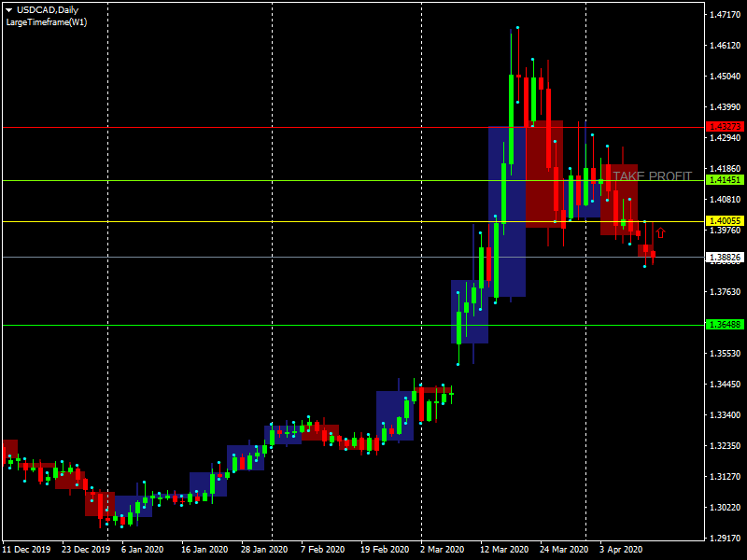This screenshot has height=560, width=747.
Task: Click the 1.45040 price scale label
Action: [726, 77]
